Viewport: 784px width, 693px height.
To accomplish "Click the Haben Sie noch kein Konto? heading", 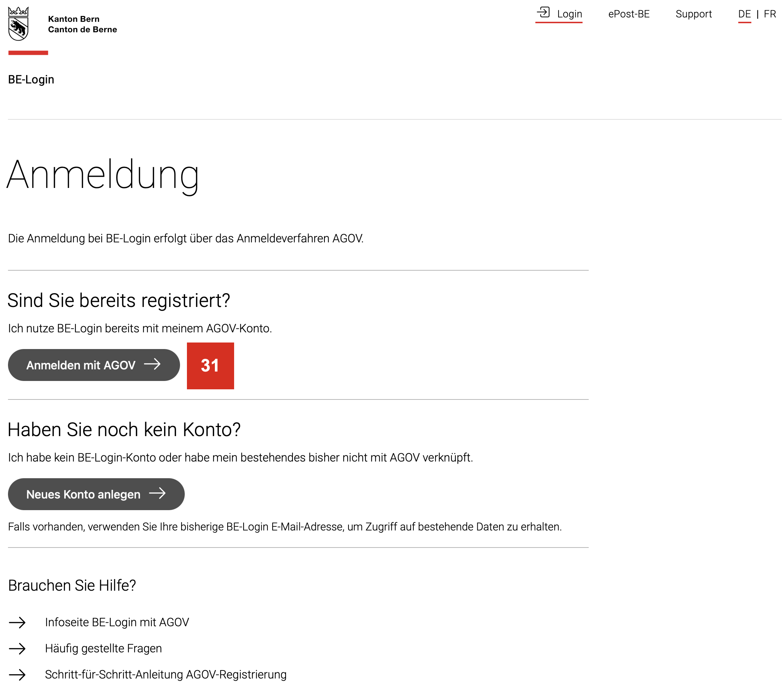I will pyautogui.click(x=124, y=430).
